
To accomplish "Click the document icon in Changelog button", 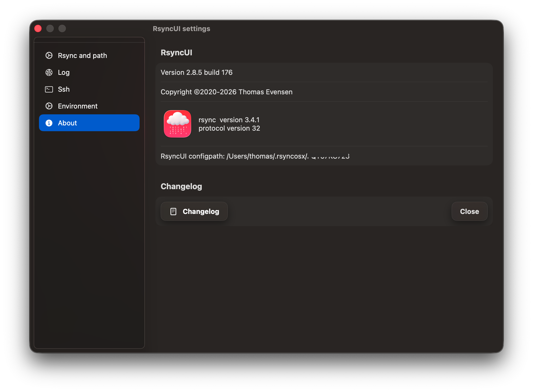I will 173,212.
